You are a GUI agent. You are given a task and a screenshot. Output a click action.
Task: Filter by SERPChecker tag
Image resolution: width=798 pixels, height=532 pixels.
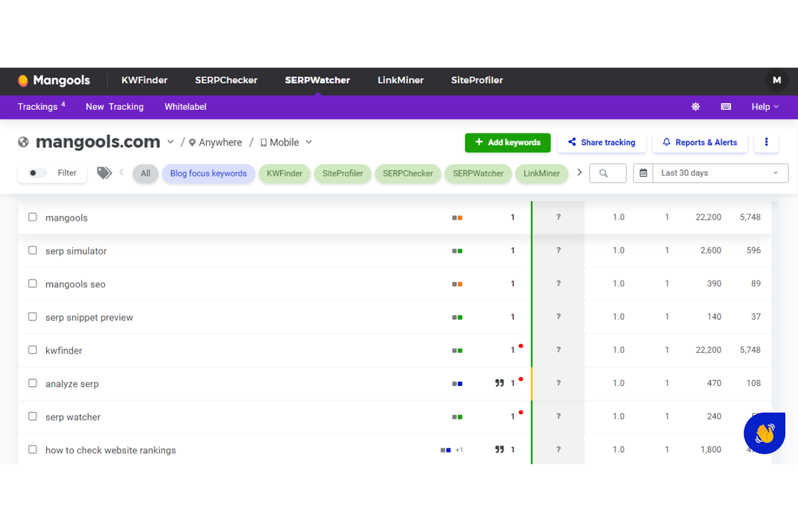408,174
